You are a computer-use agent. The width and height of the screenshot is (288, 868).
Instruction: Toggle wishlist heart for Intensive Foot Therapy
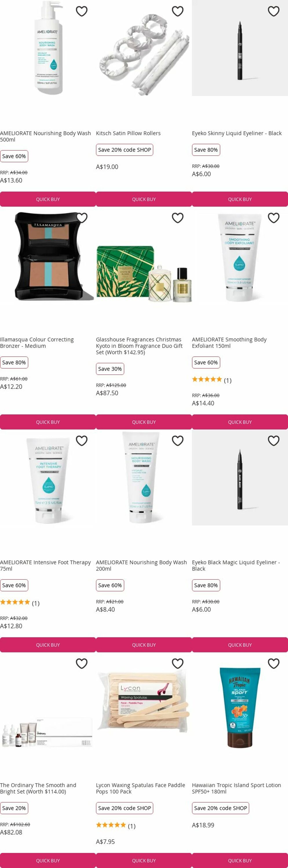[x=82, y=441]
